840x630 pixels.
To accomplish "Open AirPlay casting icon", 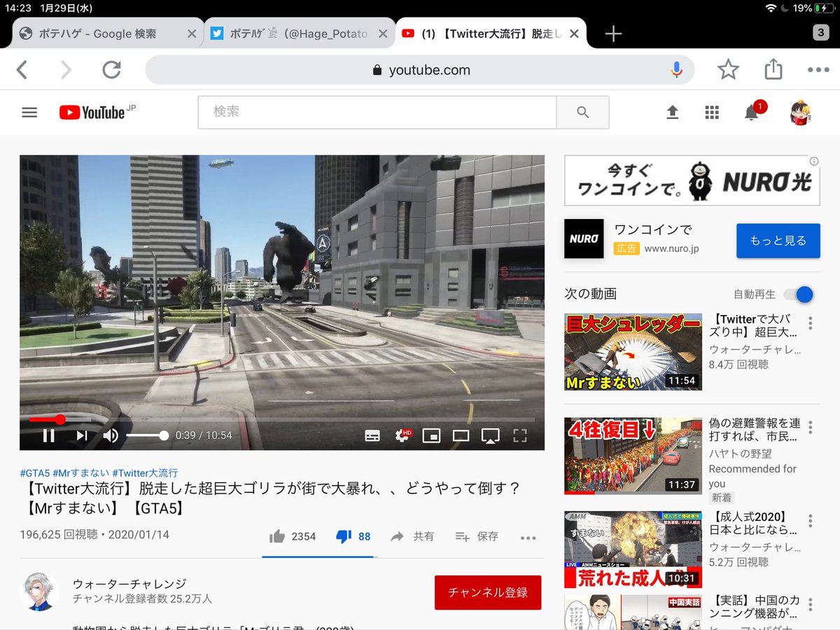I will pos(490,435).
